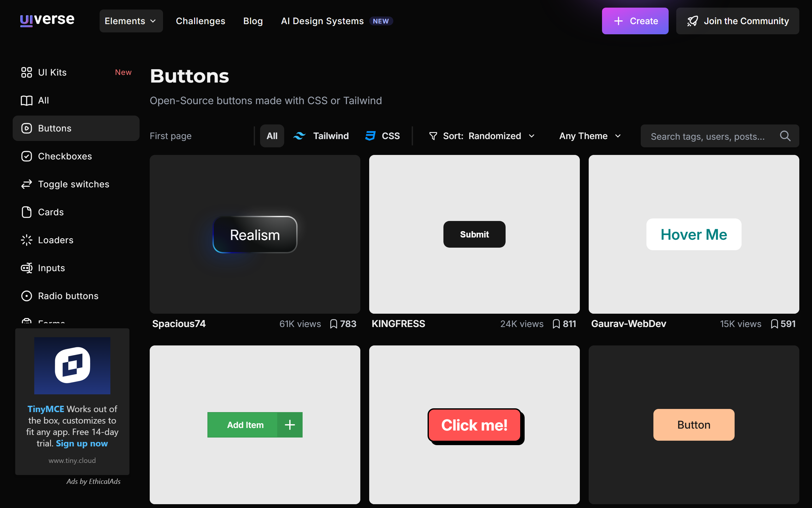The height and width of the screenshot is (508, 812).
Task: Click the All book icon in sidebar
Action: click(27, 100)
